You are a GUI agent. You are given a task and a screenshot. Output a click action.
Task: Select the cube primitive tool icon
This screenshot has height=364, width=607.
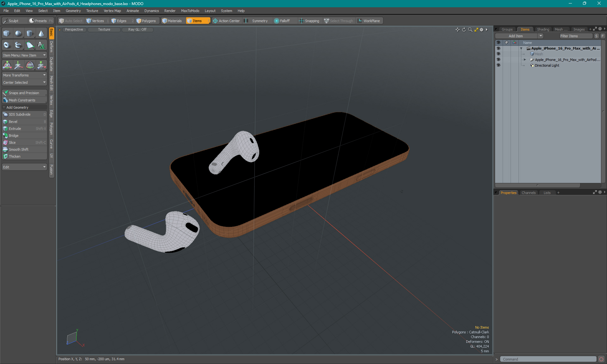click(7, 33)
